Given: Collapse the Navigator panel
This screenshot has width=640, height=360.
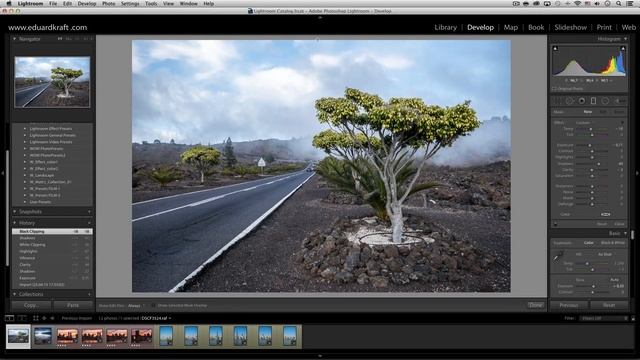Looking at the screenshot, I should 15,39.
